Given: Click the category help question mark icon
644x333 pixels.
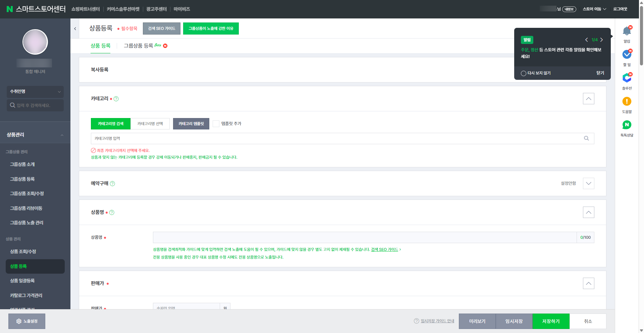Looking at the screenshot, I should click(x=116, y=99).
